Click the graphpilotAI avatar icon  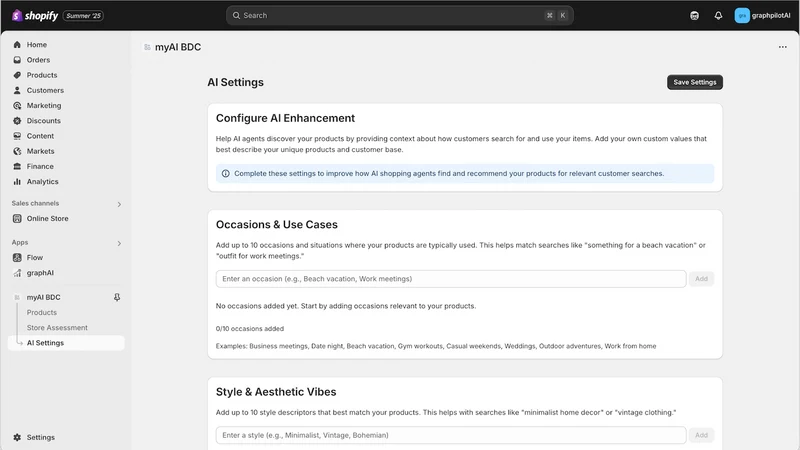pyautogui.click(x=742, y=15)
